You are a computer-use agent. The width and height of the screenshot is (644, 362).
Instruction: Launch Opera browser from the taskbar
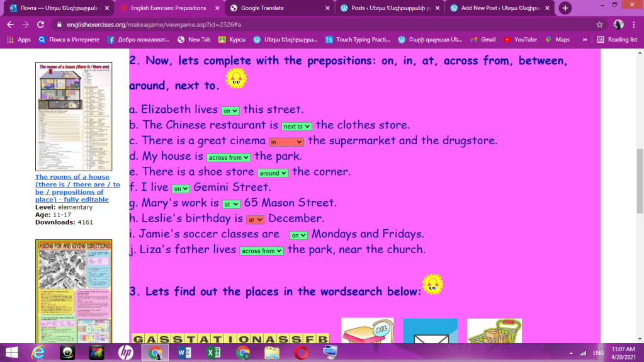(300, 353)
